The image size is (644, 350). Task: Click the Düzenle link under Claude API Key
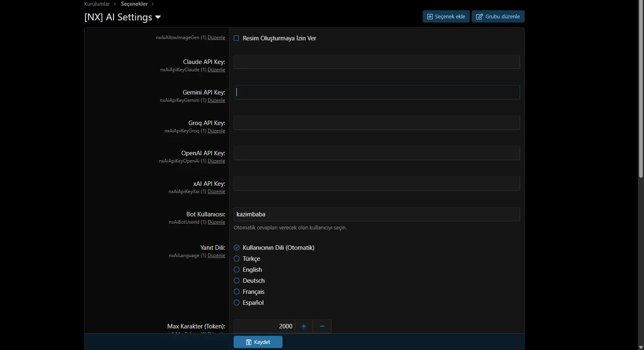click(216, 70)
